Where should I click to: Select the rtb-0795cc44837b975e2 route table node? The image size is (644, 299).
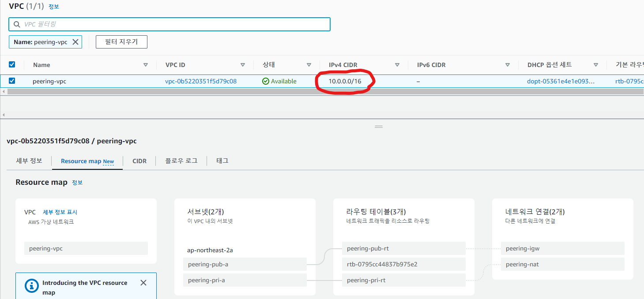404,264
